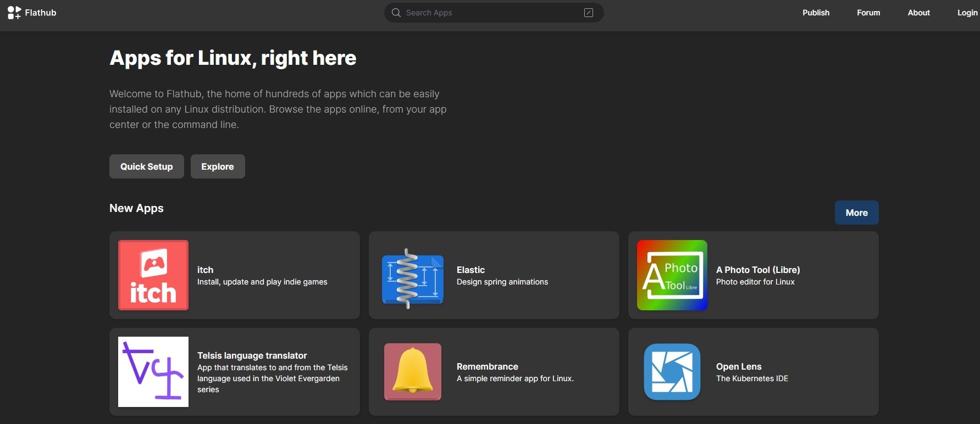The width and height of the screenshot is (980, 424).
Task: Open the itch app icon
Action: coord(153,275)
